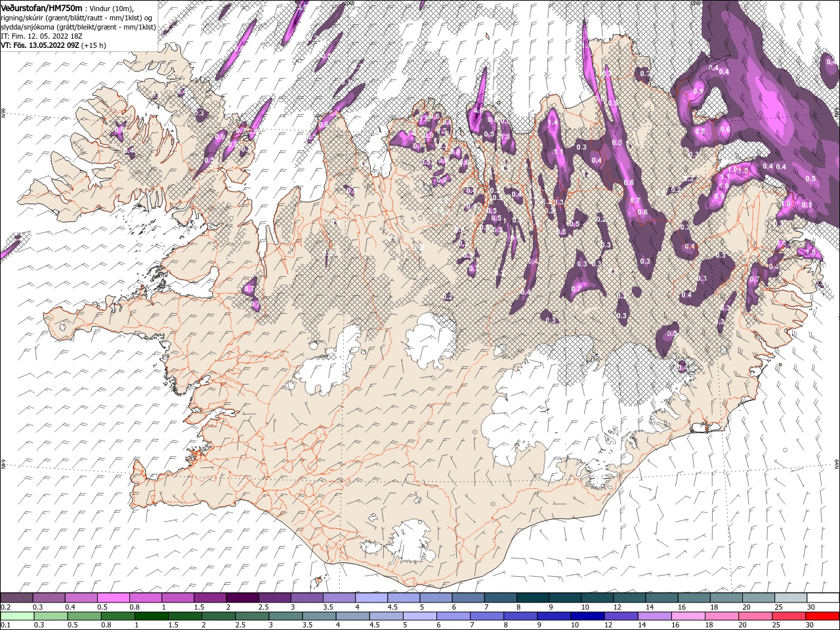Viewport: 840px width, 630px height.
Task: Click the deep navy blue swatch labeled 10
Action: [587, 616]
